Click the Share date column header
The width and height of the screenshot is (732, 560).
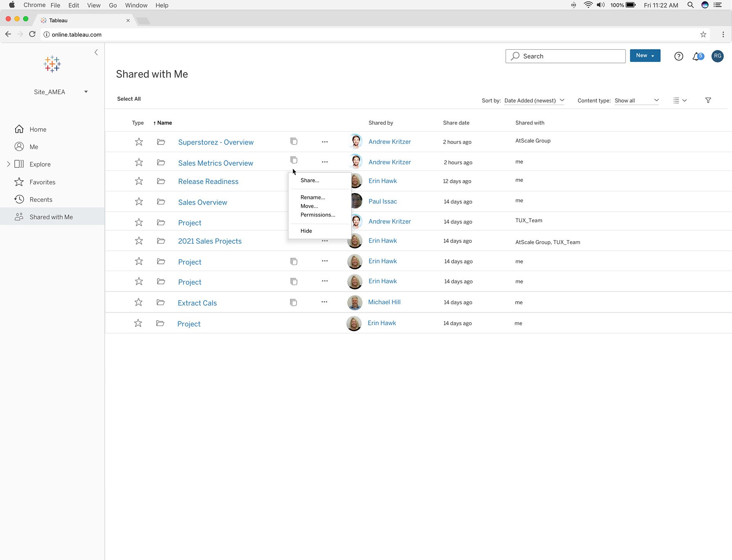(x=456, y=123)
